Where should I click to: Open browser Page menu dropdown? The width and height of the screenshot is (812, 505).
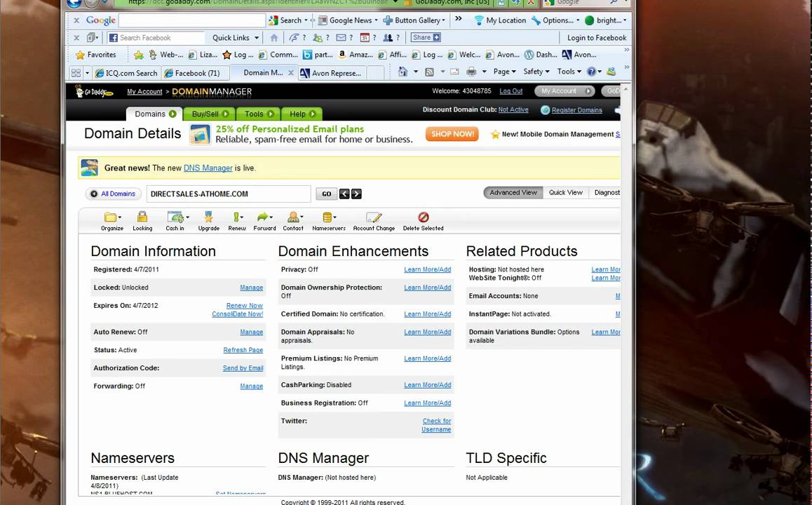504,72
